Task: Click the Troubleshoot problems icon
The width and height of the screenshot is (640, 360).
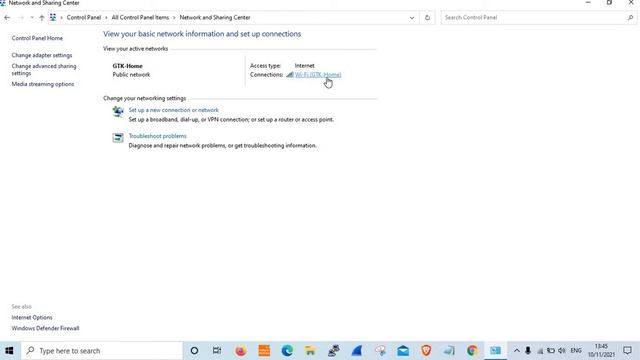Action: (x=118, y=138)
